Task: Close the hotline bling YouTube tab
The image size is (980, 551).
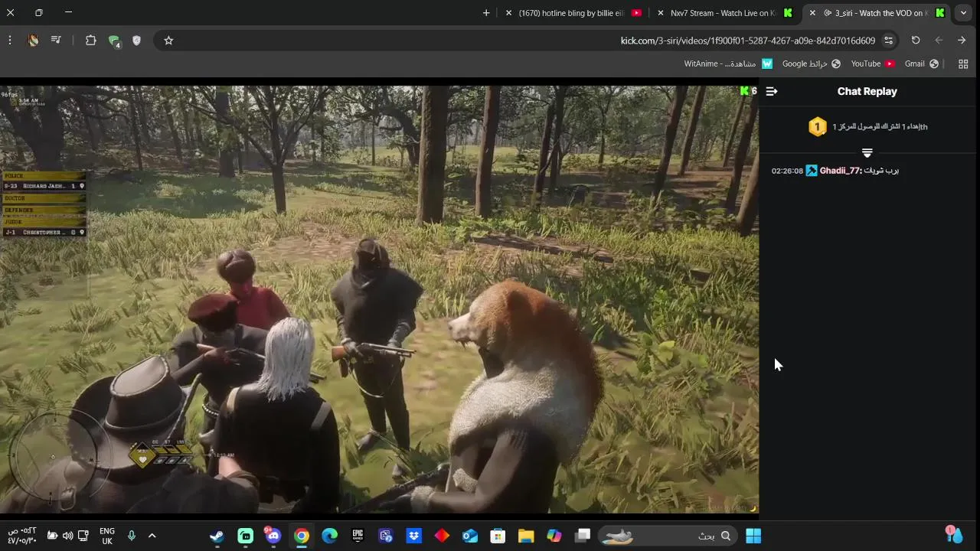Action: coord(508,13)
